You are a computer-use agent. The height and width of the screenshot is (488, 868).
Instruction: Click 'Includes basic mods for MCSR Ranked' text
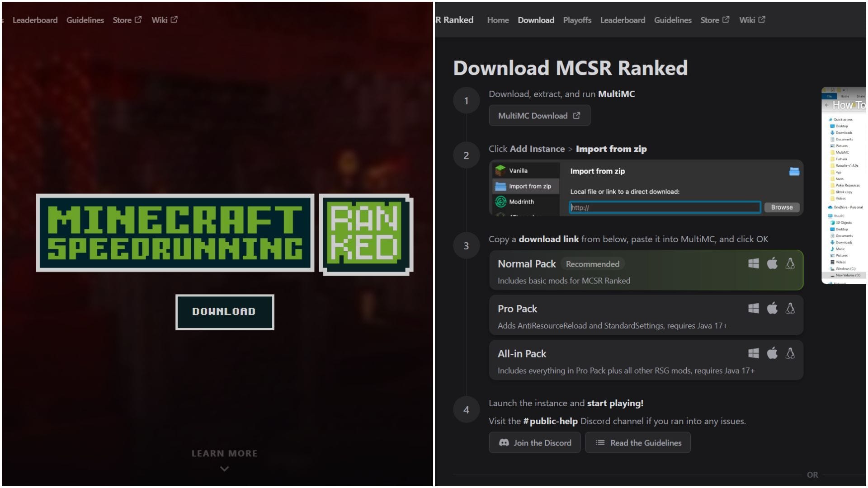(564, 281)
